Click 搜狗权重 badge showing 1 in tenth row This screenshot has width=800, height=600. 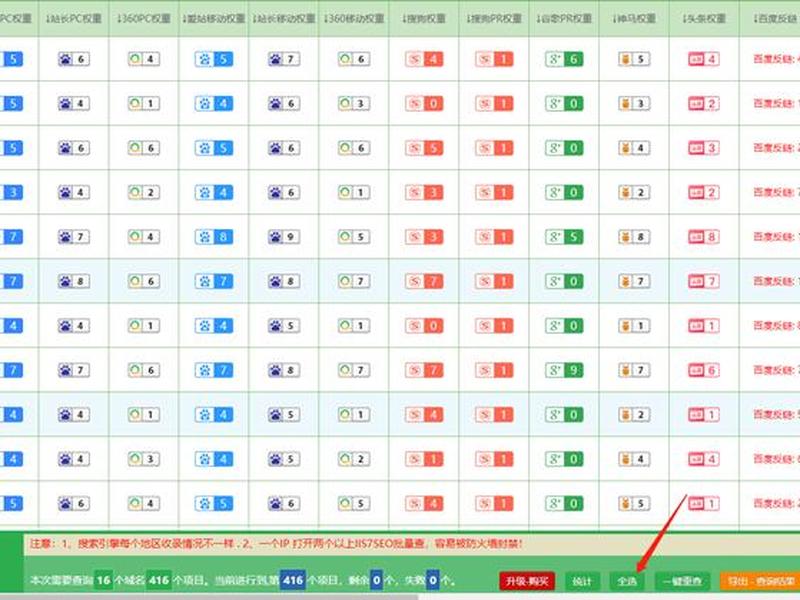click(424, 459)
